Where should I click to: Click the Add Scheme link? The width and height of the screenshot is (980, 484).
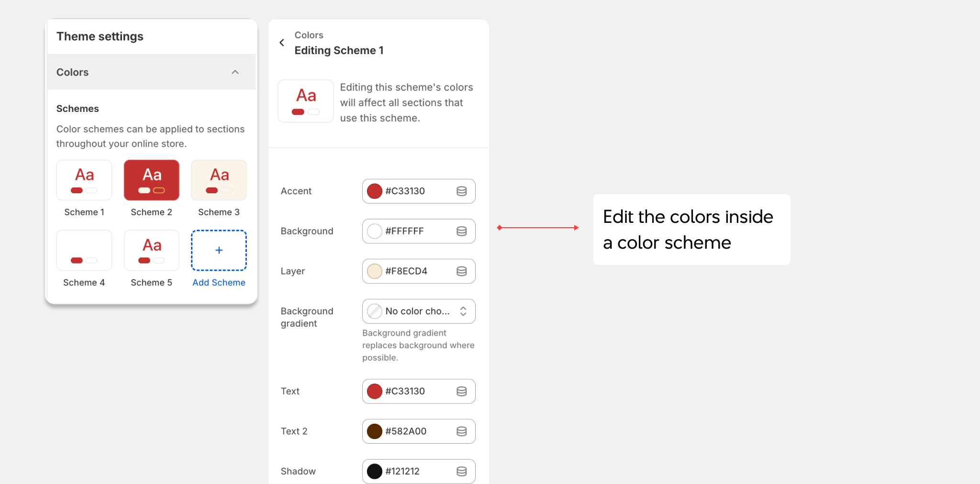[219, 283]
